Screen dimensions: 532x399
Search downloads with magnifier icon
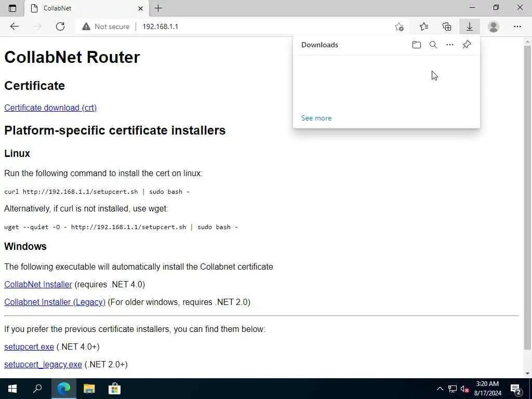tap(433, 45)
